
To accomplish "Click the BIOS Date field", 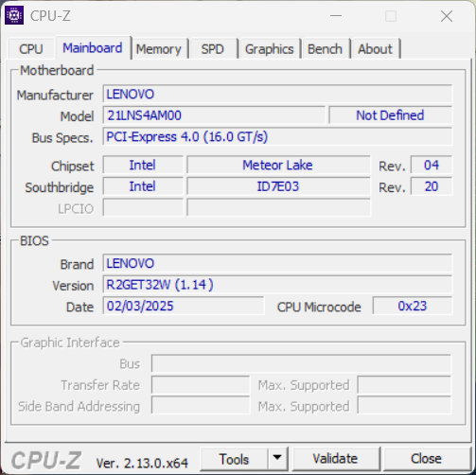I will (184, 306).
